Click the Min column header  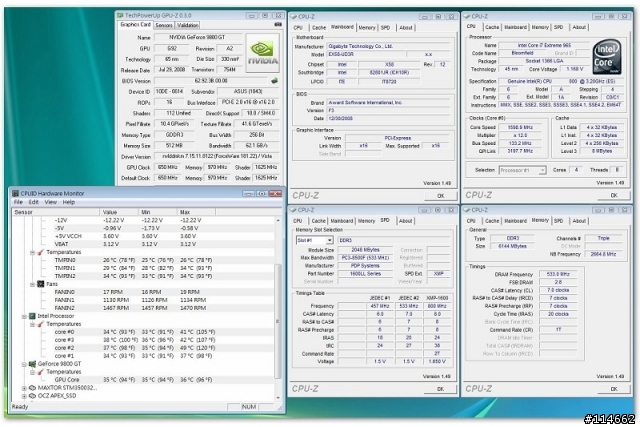[x=158, y=212]
